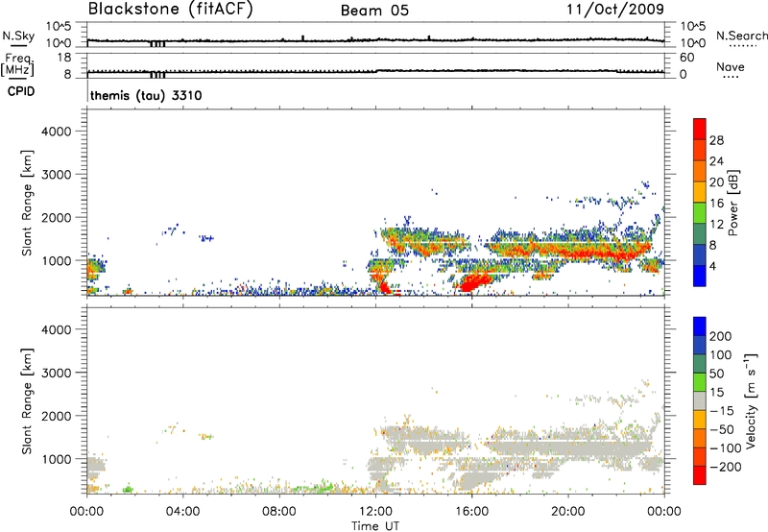Click the '08:00' time tick label
This screenshot has height=532, width=768.
click(279, 512)
